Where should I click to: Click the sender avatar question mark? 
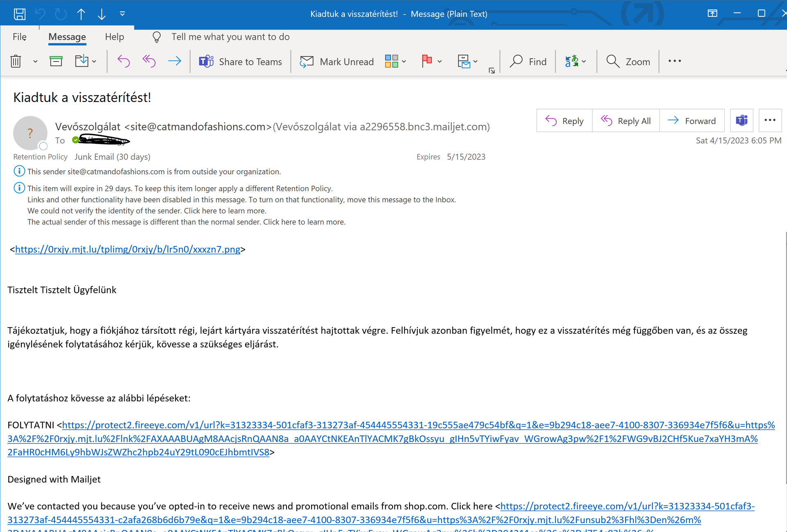coord(30,133)
